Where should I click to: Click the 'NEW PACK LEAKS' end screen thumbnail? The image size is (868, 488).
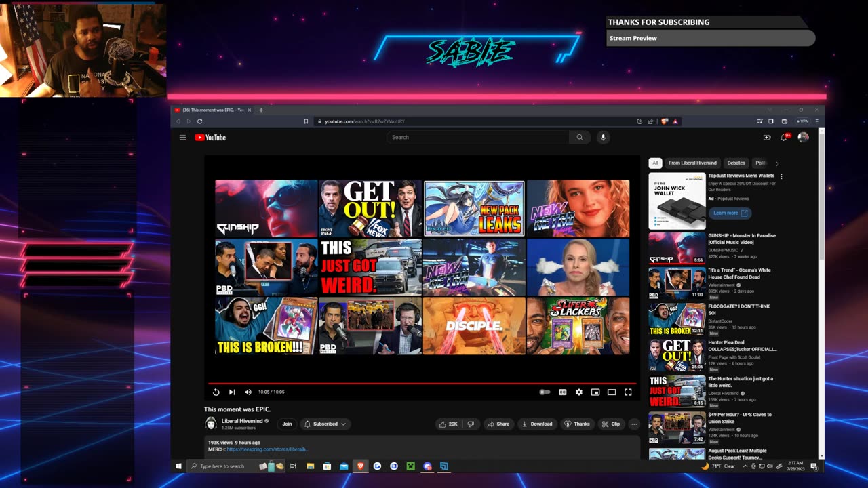point(474,208)
